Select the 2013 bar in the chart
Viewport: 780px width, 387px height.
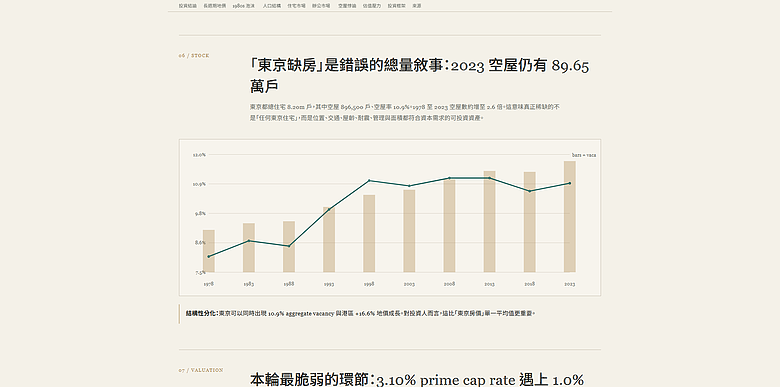click(489, 221)
